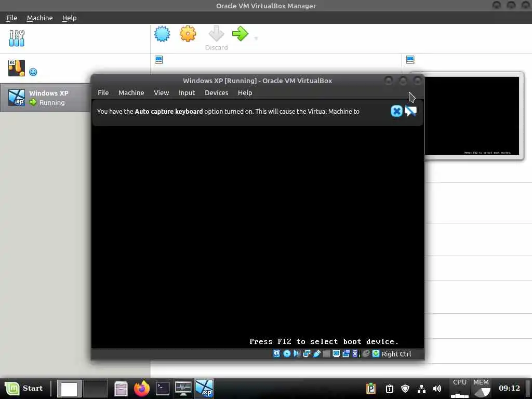The image size is (532, 399).
Task: Click the 09:12 clock in the panel
Action: tap(509, 388)
